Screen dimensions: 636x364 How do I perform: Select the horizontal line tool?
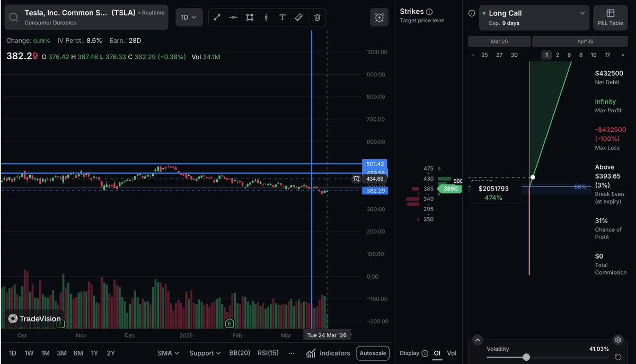click(x=233, y=17)
